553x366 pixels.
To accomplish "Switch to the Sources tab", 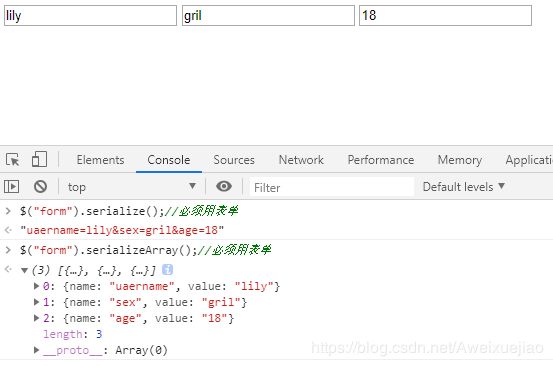I will tap(234, 160).
